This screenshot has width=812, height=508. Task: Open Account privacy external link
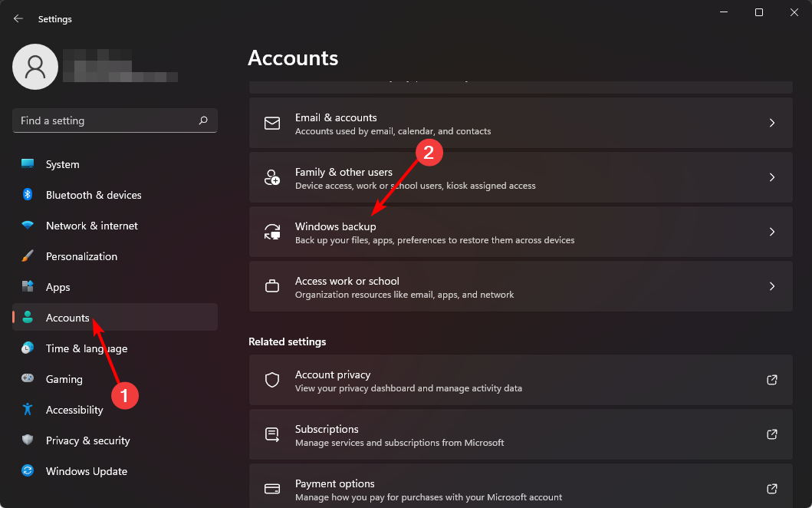pyautogui.click(x=772, y=380)
